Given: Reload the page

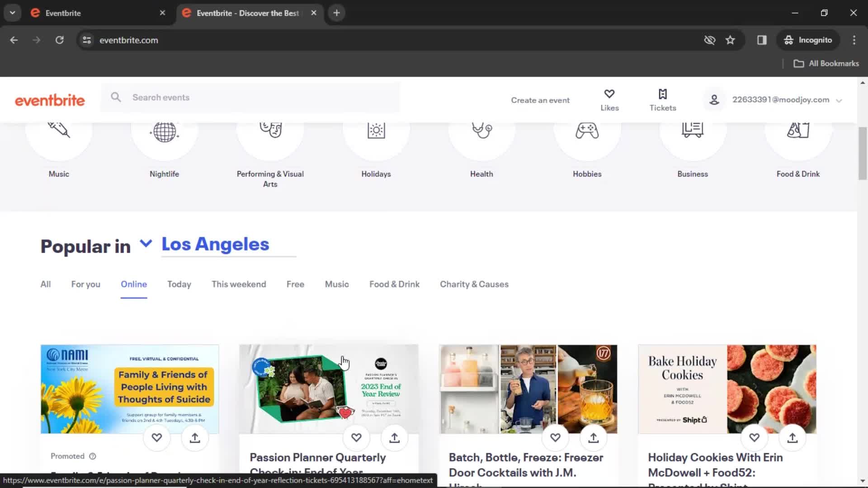Looking at the screenshot, I should click(60, 40).
